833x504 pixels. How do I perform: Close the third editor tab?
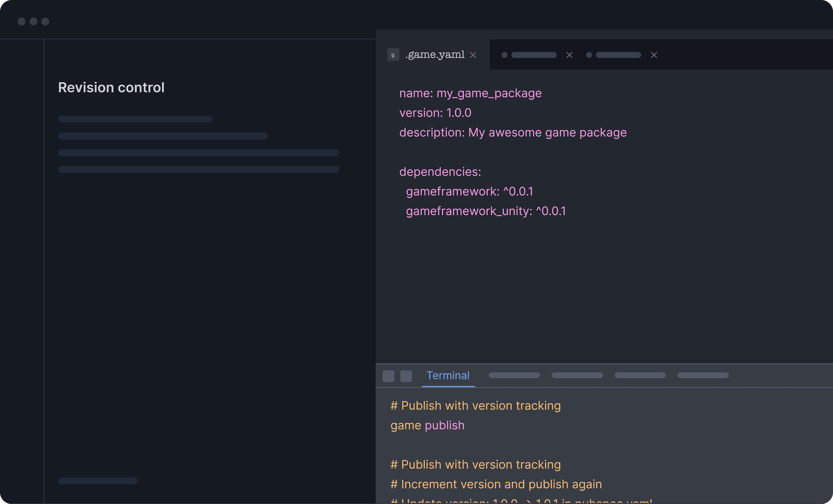(x=654, y=55)
